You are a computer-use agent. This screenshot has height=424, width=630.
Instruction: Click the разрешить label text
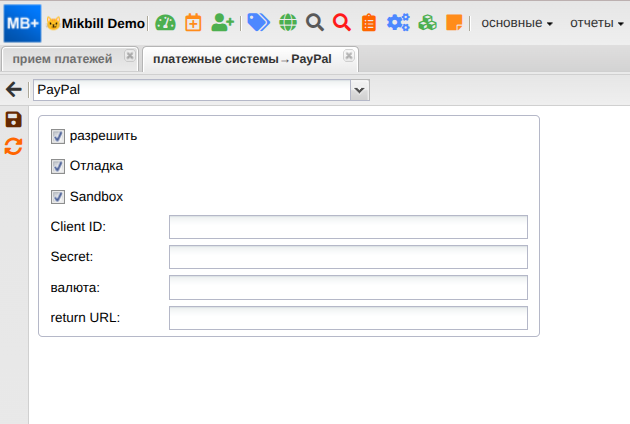[x=103, y=136]
